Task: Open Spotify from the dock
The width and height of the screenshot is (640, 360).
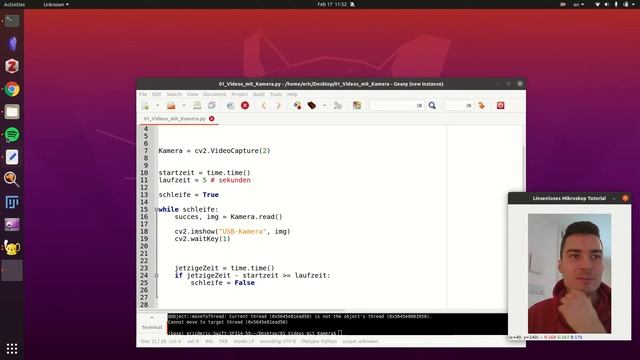Action: [12, 134]
